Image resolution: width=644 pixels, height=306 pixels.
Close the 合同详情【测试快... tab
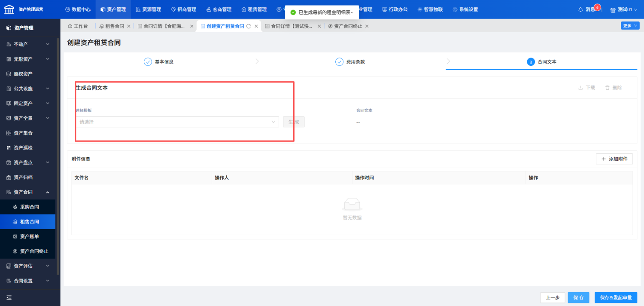[319, 26]
